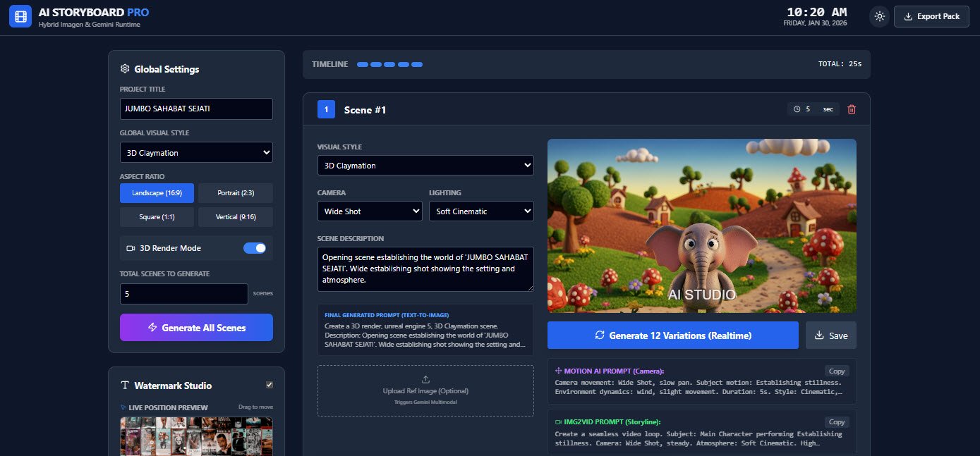
Task: Select Portrait (2:3) aspect ratio
Action: coord(236,193)
